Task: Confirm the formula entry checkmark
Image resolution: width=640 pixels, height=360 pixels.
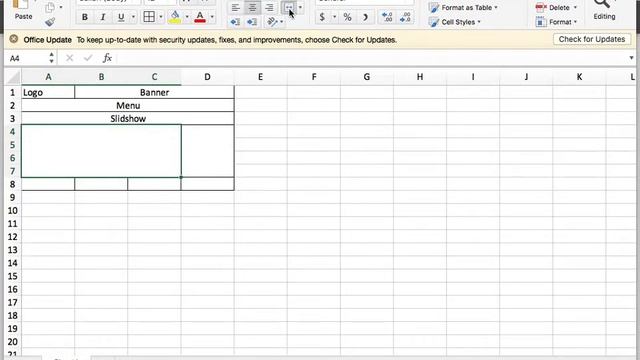Action: pos(88,58)
